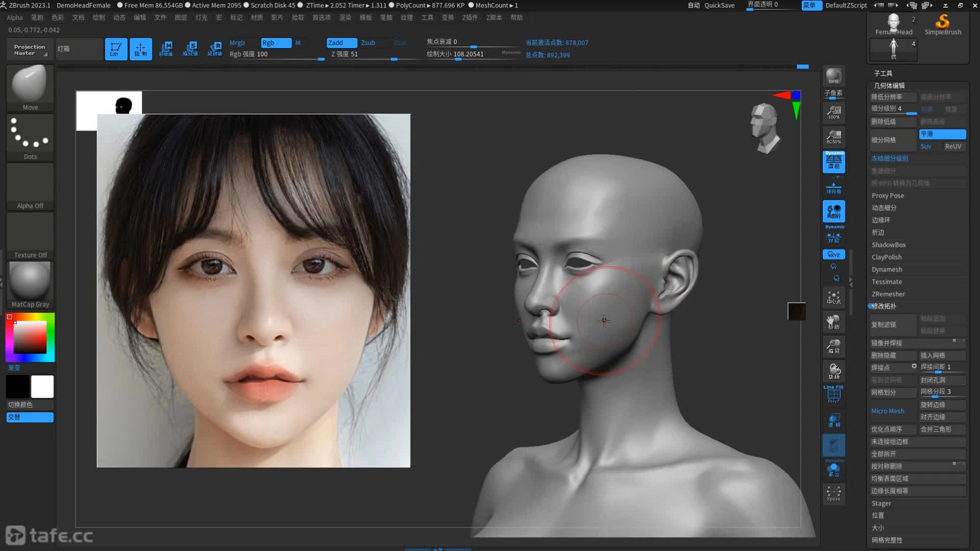Click the AC50% half-size zoom icon
This screenshot has height=551, width=980.
(x=834, y=137)
